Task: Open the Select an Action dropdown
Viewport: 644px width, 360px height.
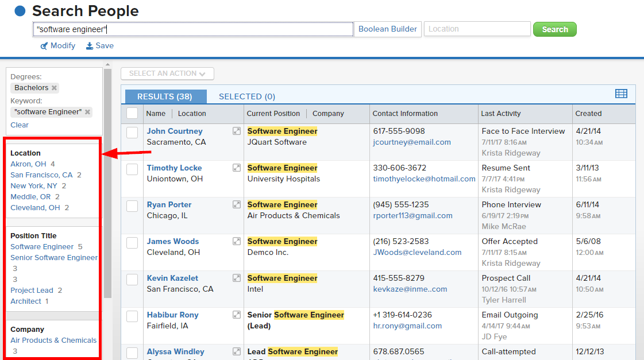Action: pyautogui.click(x=167, y=73)
